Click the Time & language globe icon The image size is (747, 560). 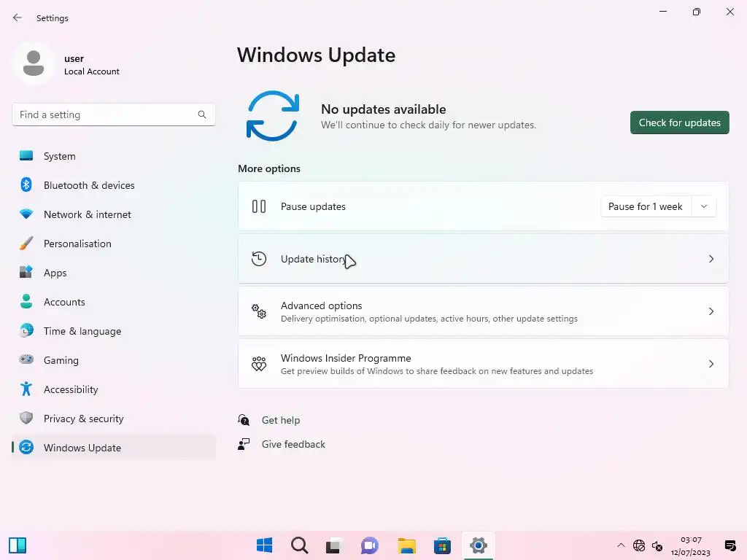point(26,330)
